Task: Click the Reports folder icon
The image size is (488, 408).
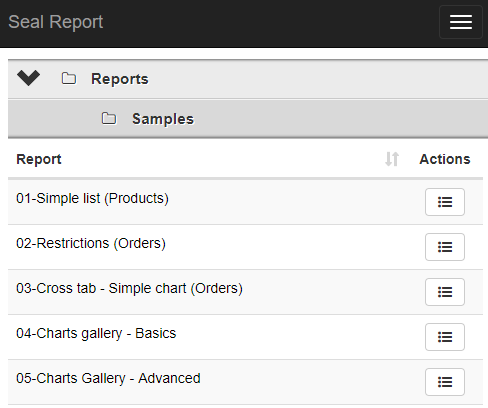Action: point(69,79)
